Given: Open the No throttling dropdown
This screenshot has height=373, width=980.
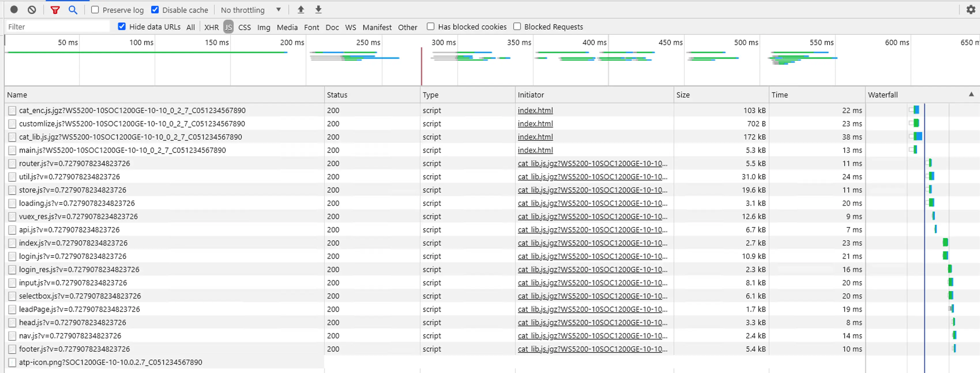Looking at the screenshot, I should pos(251,10).
